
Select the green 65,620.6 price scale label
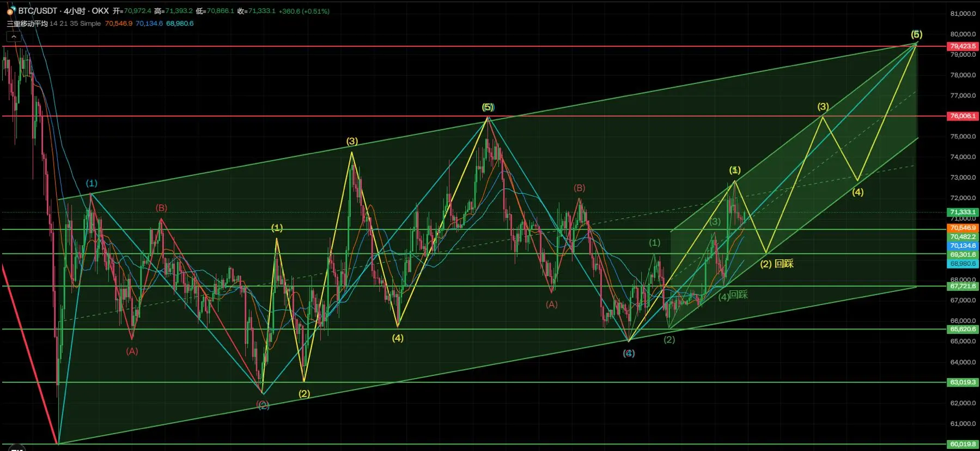[963, 329]
